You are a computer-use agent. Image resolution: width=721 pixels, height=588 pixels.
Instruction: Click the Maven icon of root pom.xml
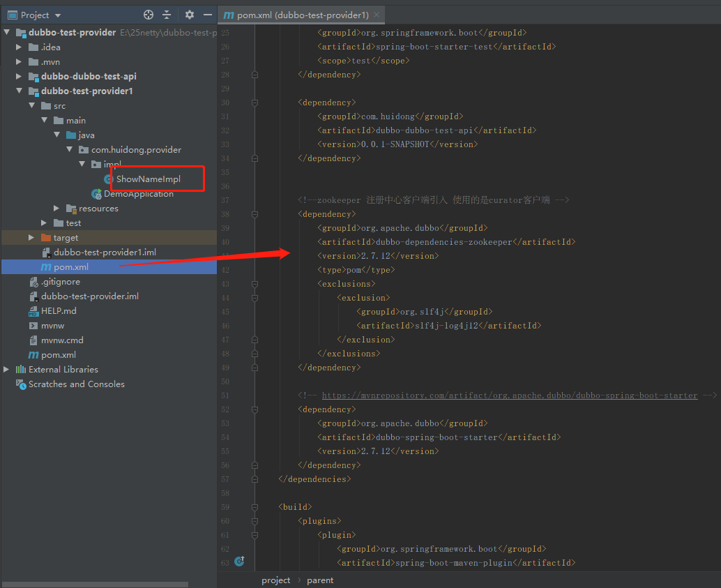33,355
